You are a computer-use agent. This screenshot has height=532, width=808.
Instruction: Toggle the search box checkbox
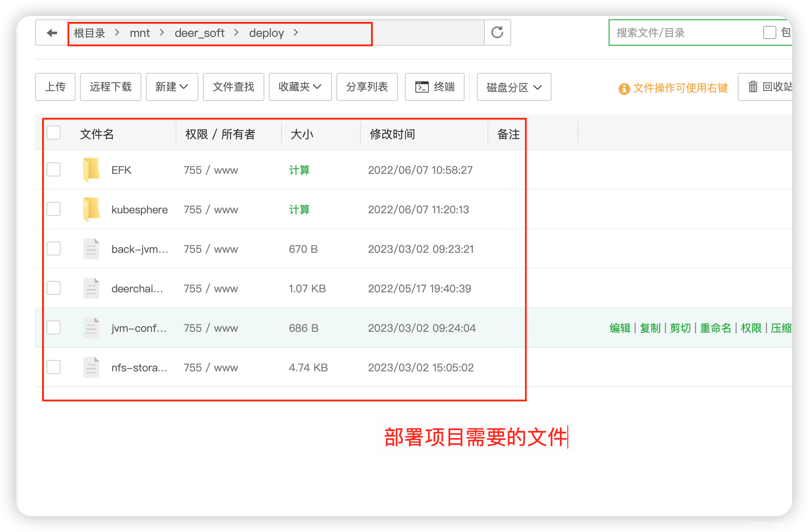(x=769, y=32)
